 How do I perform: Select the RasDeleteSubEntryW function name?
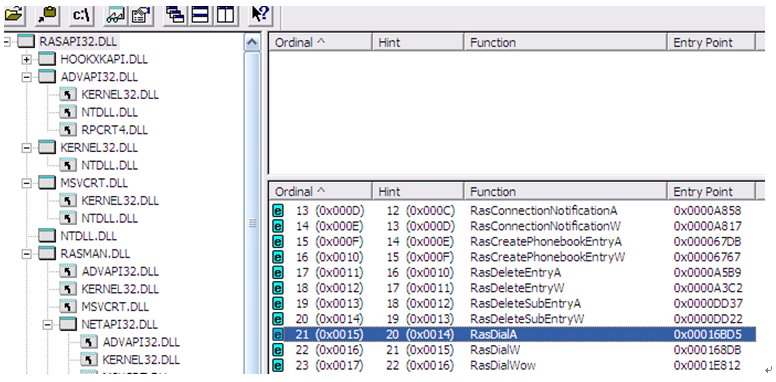pos(528,319)
